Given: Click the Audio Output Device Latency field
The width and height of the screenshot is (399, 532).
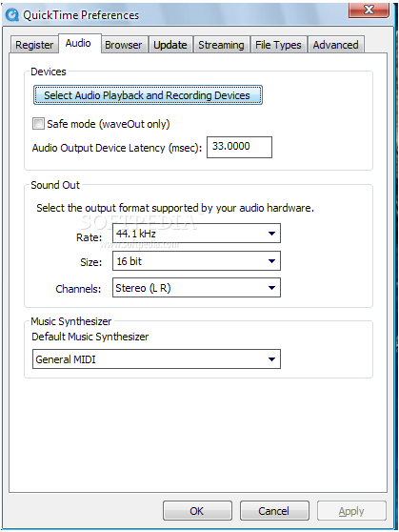Looking at the screenshot, I should (x=239, y=147).
